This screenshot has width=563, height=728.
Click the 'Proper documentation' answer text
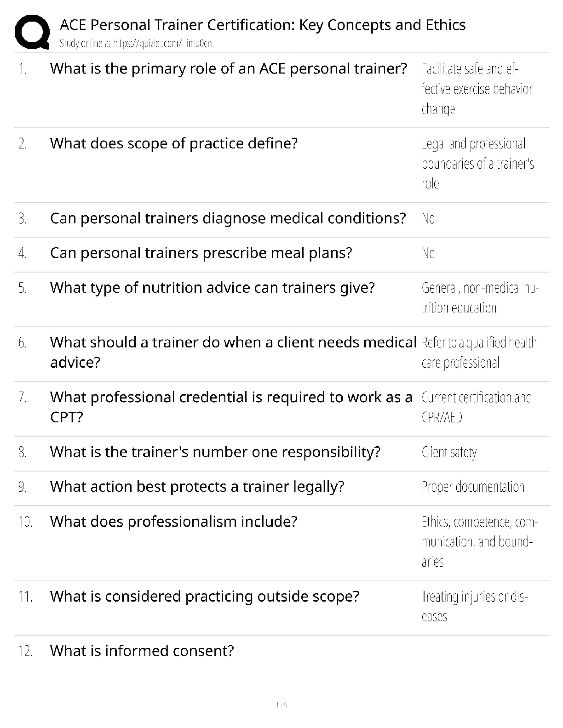tap(473, 487)
